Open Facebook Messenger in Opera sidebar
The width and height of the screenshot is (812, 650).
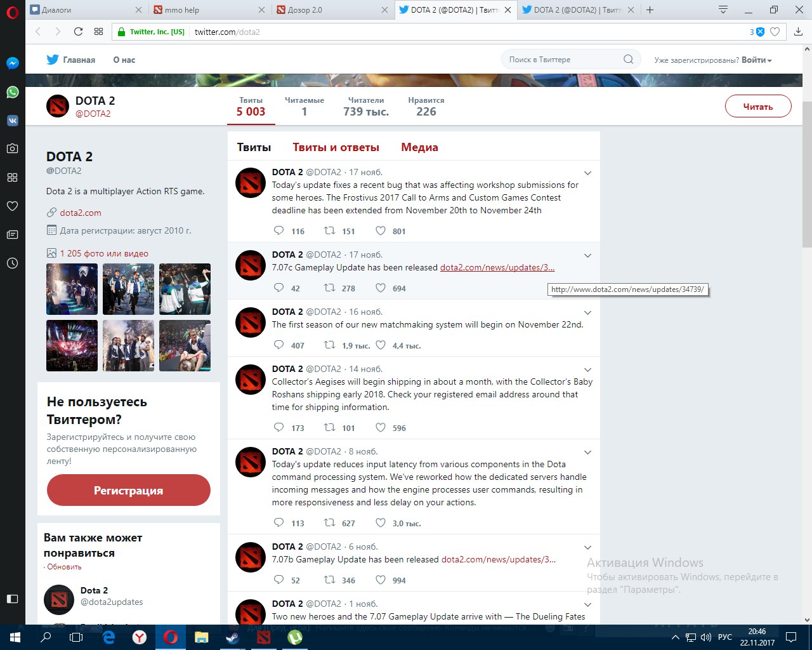tap(12, 63)
